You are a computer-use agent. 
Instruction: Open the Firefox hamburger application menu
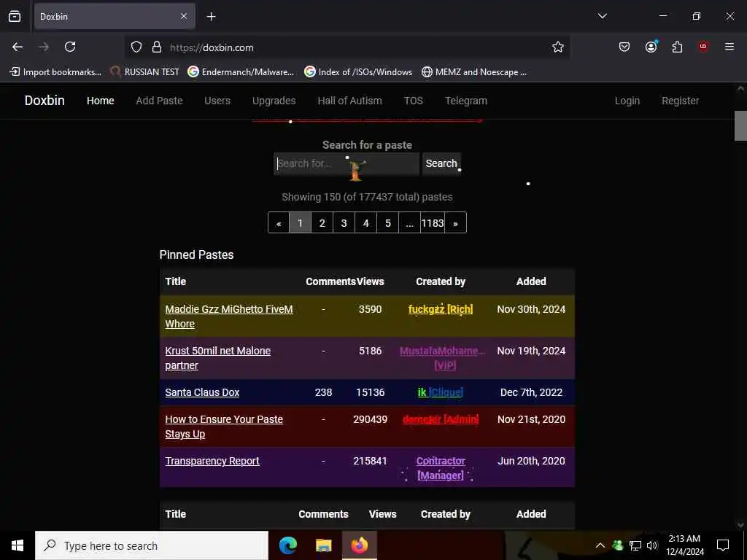click(x=729, y=47)
